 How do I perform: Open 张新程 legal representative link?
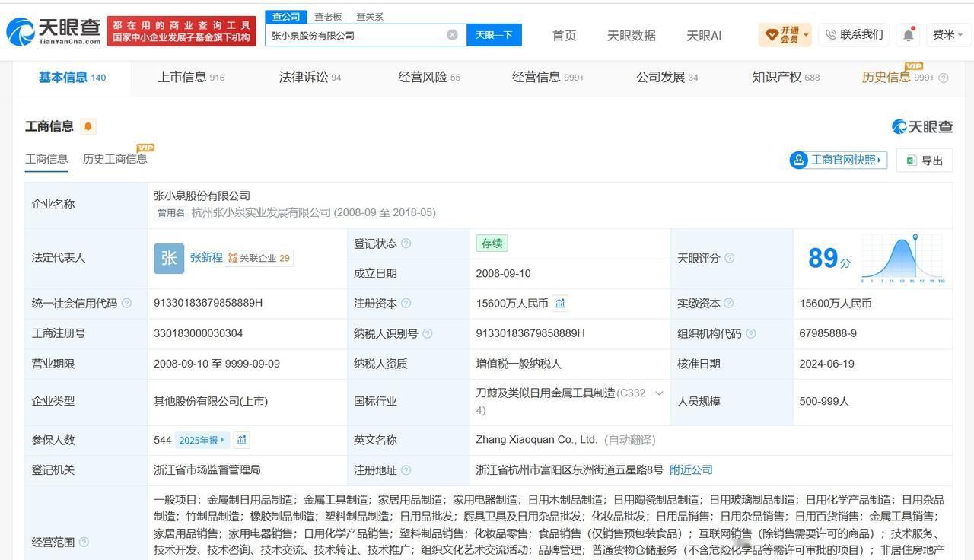[206, 258]
